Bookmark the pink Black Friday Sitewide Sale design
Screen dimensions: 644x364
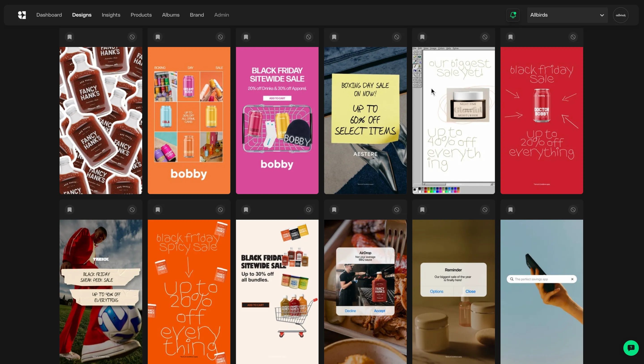pyautogui.click(x=246, y=37)
